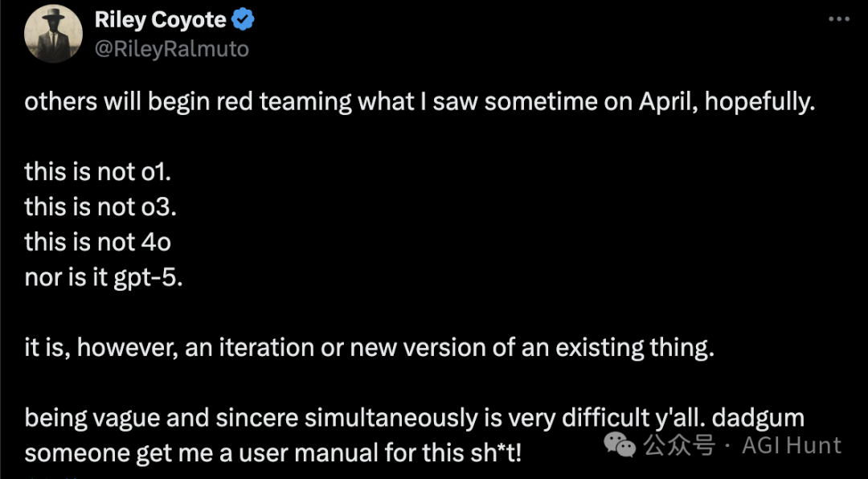Click the line starting "being vague and sincere"

414,418
